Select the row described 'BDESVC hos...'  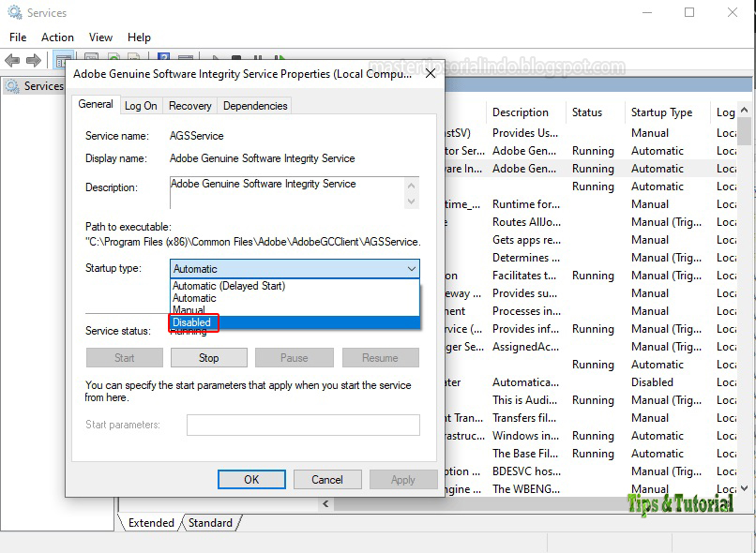(x=591, y=471)
